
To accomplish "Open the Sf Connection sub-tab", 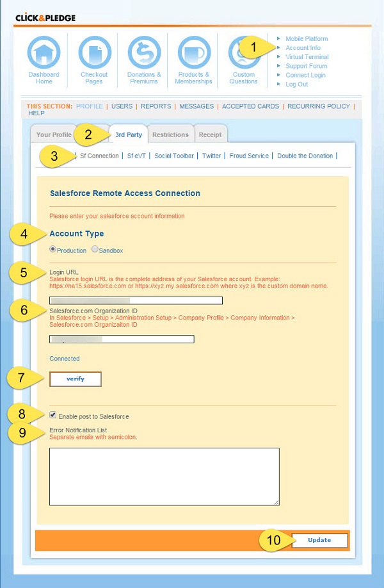I will tap(99, 156).
